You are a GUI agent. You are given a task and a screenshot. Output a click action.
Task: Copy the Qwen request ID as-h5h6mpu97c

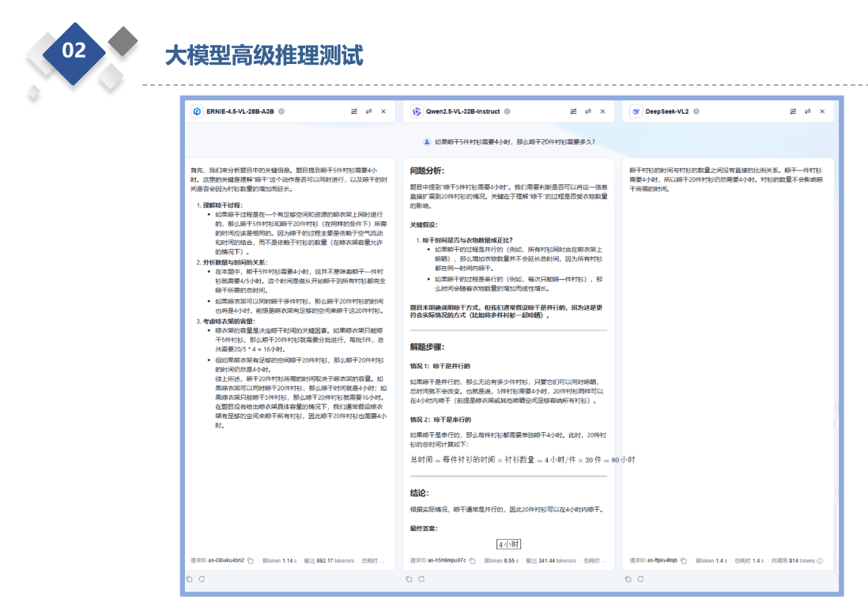click(472, 561)
